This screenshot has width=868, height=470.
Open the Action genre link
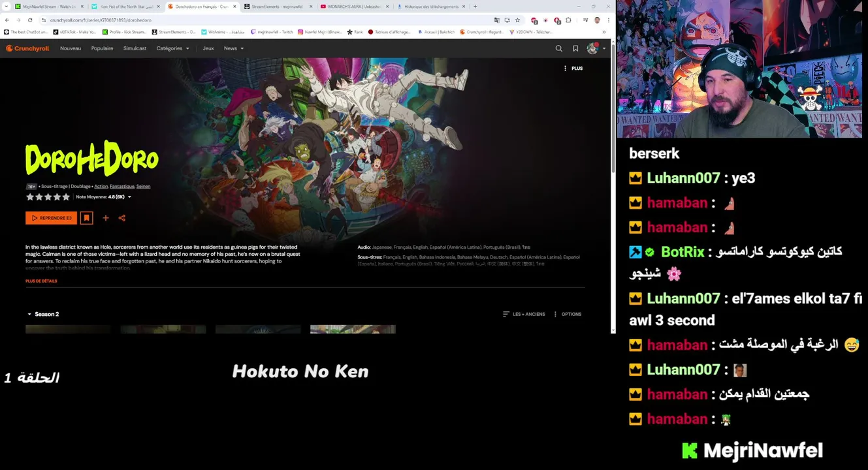click(101, 186)
